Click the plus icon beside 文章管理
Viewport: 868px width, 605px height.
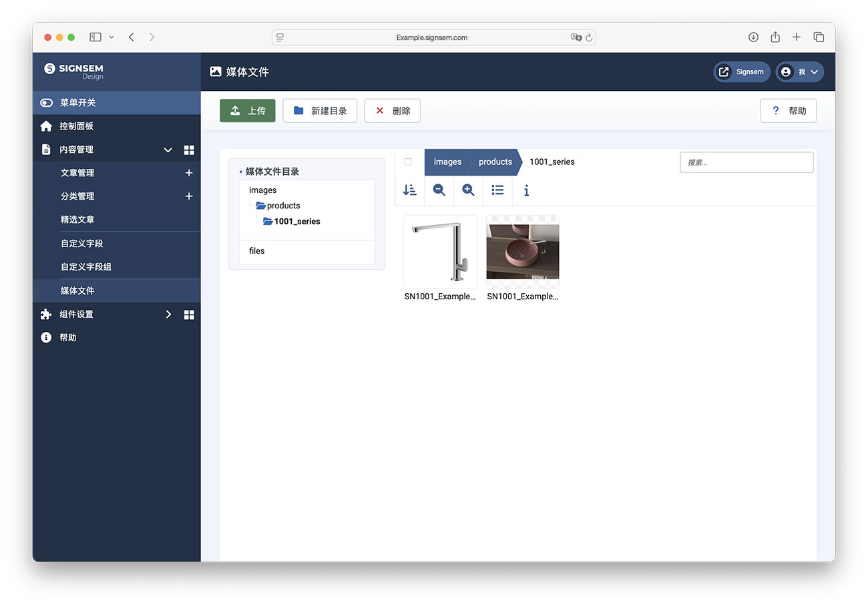click(189, 173)
